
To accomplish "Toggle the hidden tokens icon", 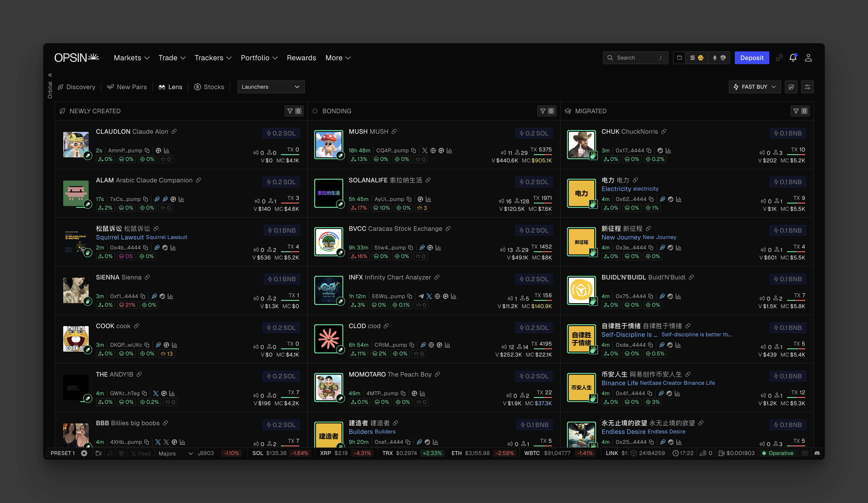I will pos(791,87).
